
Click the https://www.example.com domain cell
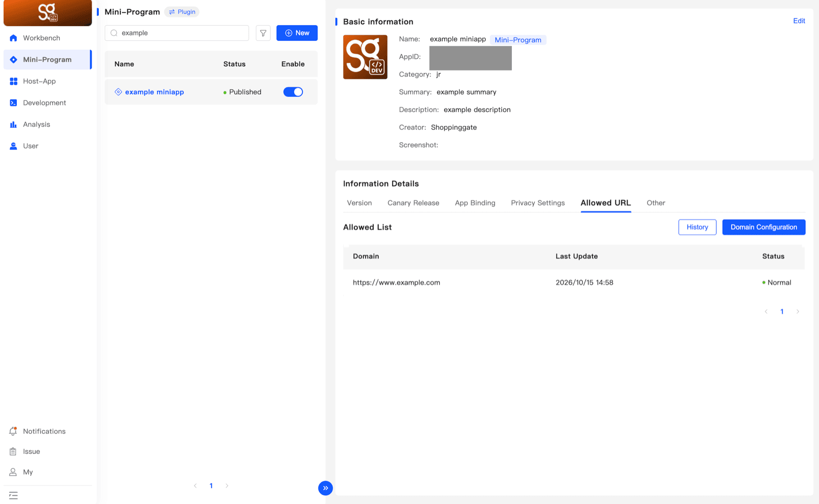(396, 282)
